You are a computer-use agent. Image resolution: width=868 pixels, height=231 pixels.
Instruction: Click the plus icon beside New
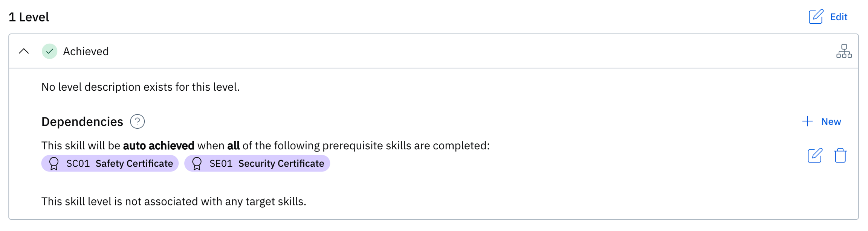807,121
